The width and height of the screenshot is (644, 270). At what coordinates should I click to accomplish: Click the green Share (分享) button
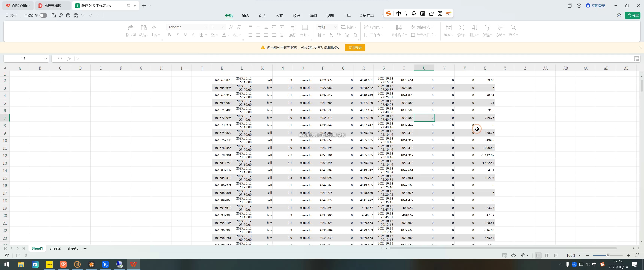coord(633,16)
